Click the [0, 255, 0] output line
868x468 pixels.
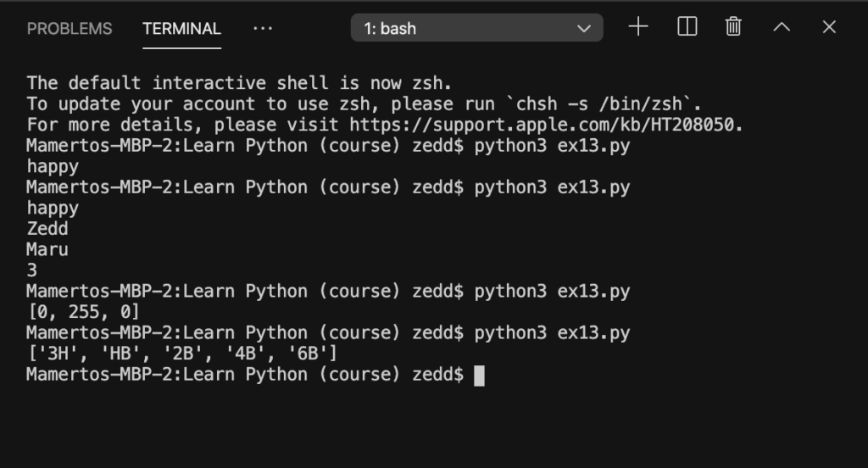[x=83, y=312]
